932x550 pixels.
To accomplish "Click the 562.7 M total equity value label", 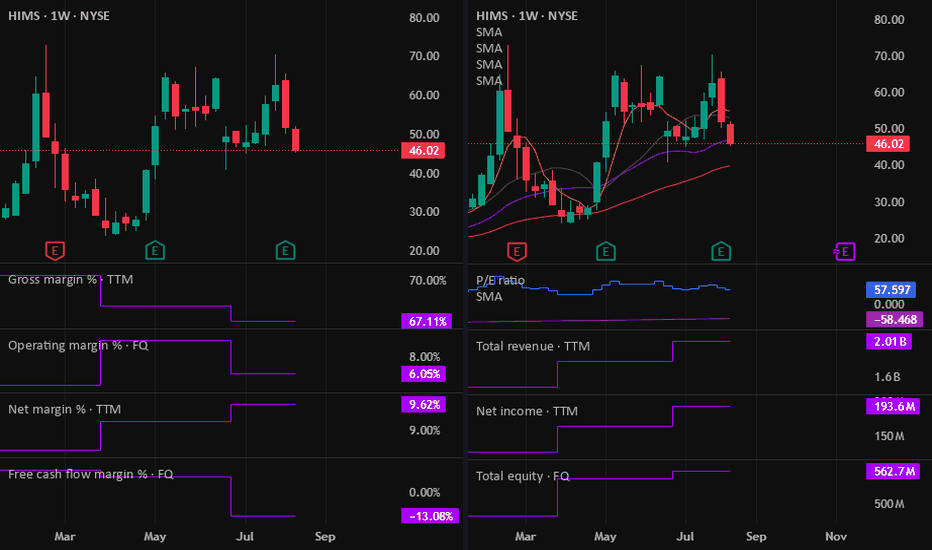I will coord(893,472).
